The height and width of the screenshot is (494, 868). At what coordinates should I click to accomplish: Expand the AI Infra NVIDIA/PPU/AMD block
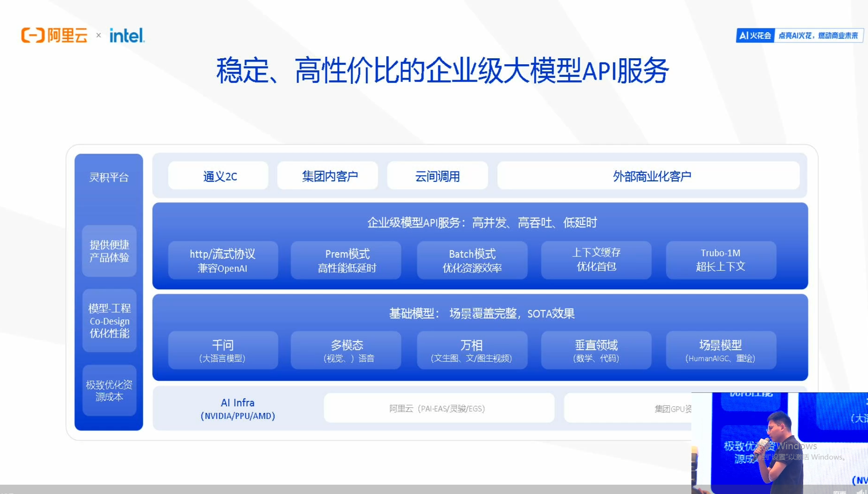[238, 408]
